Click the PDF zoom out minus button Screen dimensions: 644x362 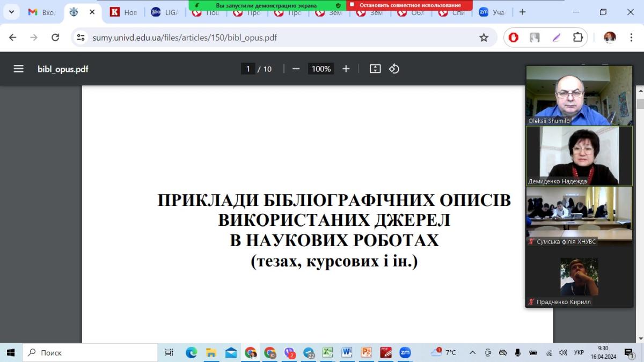tap(296, 69)
